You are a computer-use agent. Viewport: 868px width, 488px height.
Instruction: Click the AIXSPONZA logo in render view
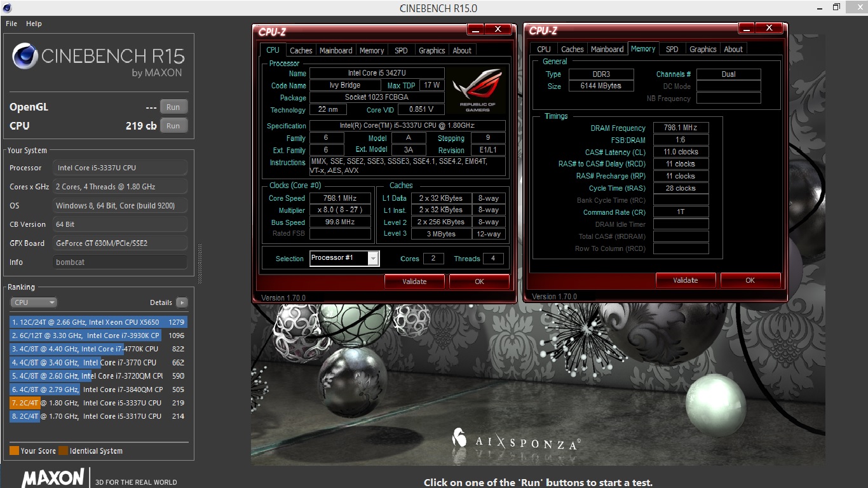(516, 439)
